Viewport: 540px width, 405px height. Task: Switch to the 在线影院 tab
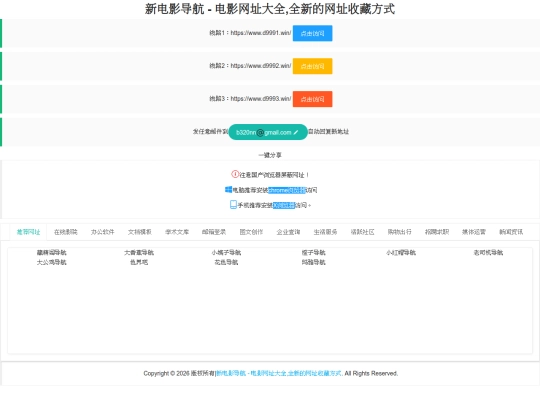(x=65, y=232)
